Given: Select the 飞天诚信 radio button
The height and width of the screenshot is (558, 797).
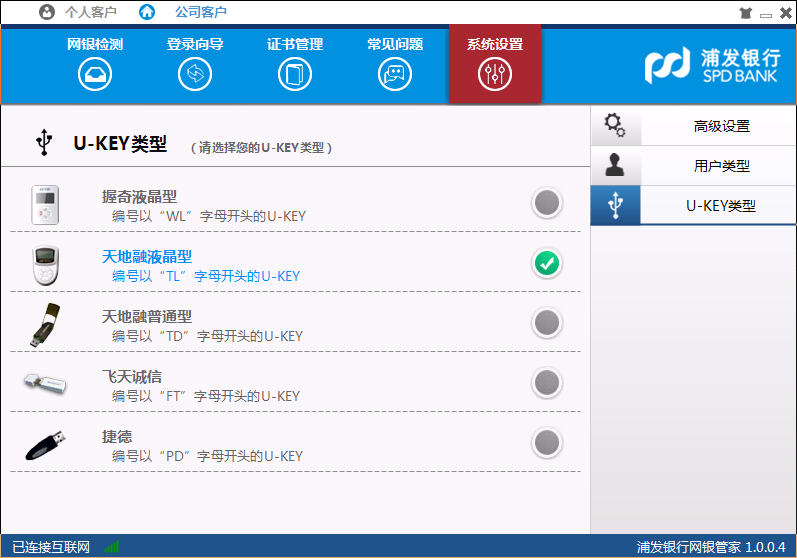Looking at the screenshot, I should [546, 382].
